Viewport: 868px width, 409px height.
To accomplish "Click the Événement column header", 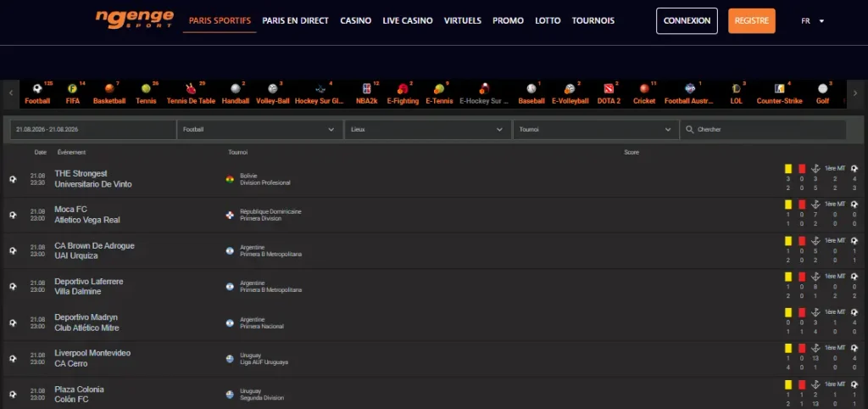I will tap(71, 152).
